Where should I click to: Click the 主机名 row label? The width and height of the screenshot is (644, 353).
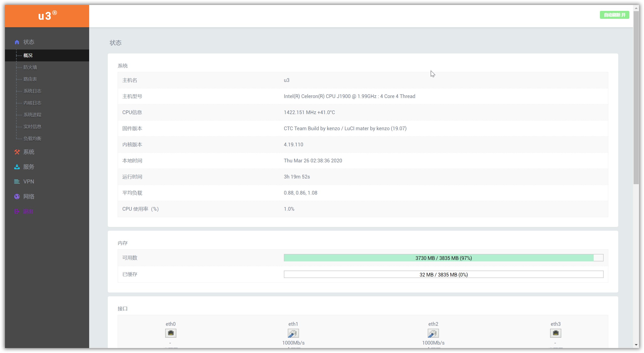click(130, 80)
